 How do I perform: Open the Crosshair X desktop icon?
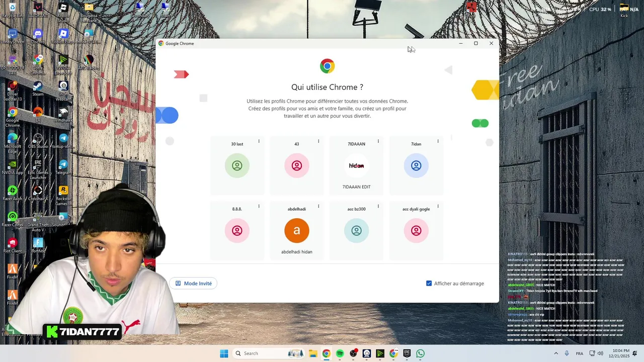(38, 193)
